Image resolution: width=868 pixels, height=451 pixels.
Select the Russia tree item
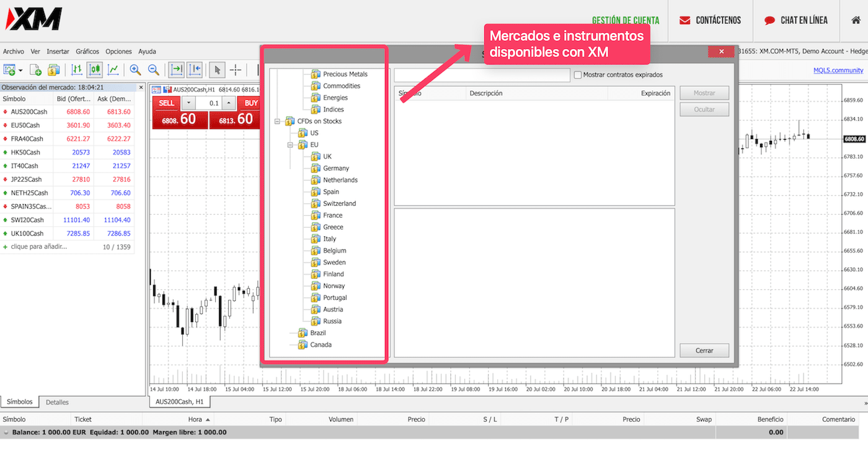click(x=332, y=321)
